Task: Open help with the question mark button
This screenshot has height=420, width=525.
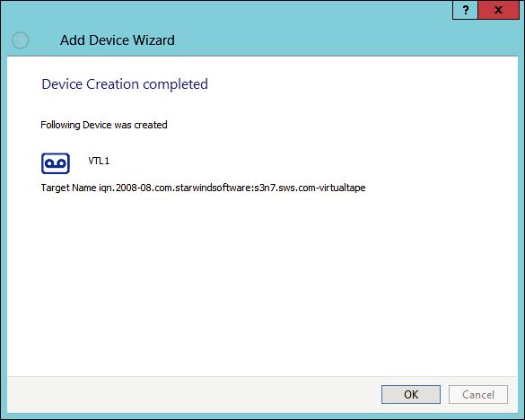Action: [465, 10]
